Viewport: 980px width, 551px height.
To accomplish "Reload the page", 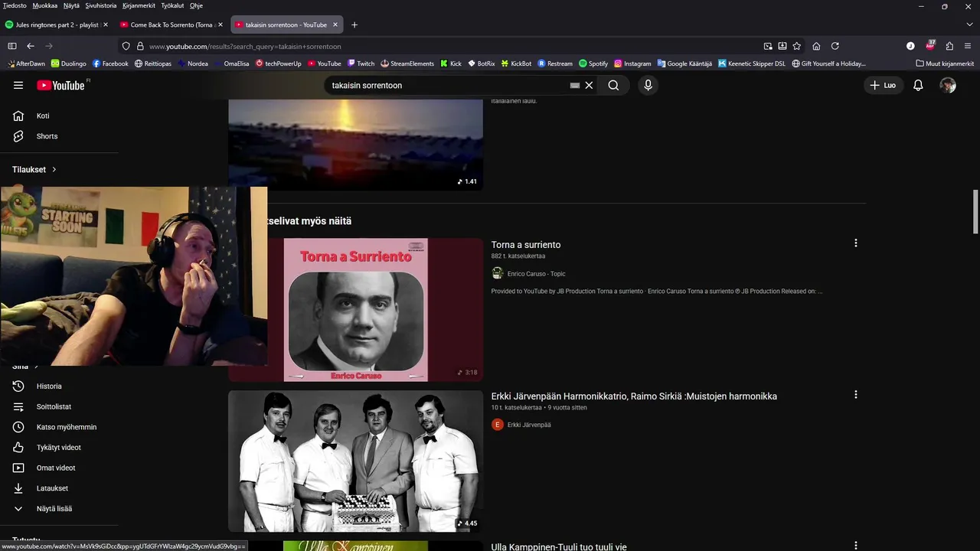I will [x=835, y=46].
